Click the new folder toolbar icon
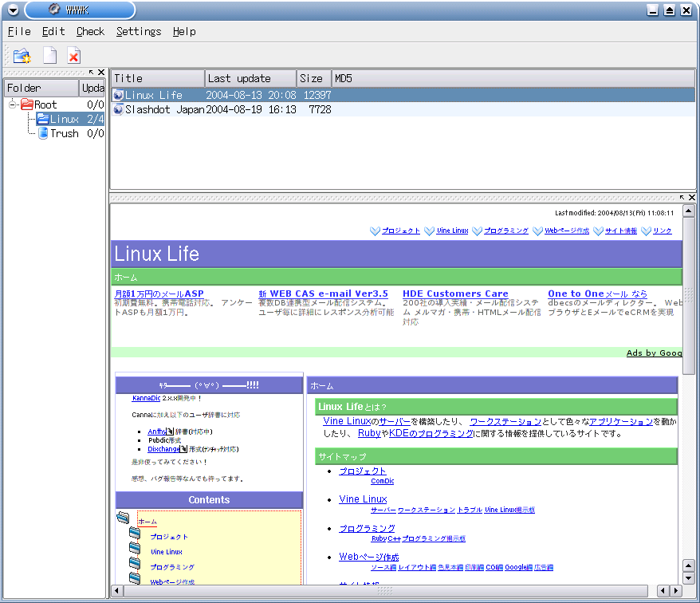The image size is (700, 603). [x=22, y=56]
